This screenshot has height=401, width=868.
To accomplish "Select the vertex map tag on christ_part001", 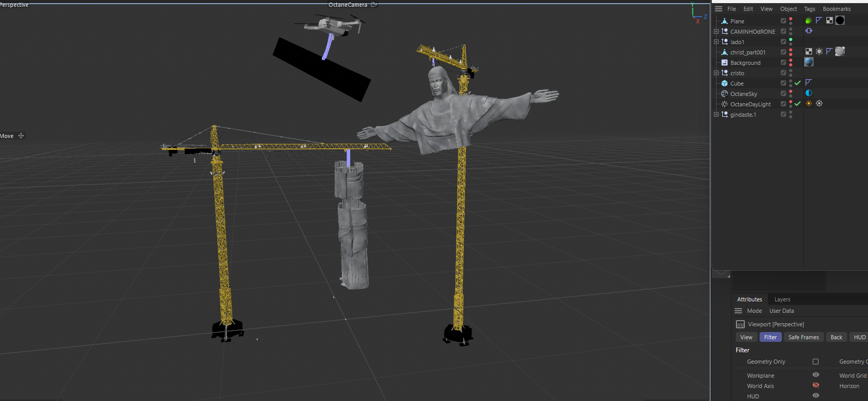I will (x=819, y=51).
